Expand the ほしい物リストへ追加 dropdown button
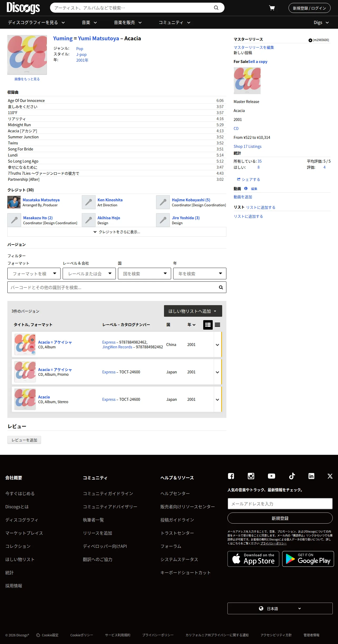 click(193, 311)
